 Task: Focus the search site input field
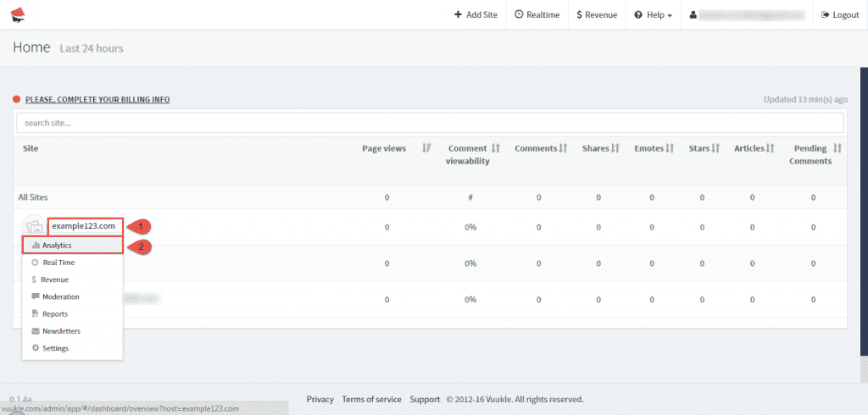click(430, 123)
